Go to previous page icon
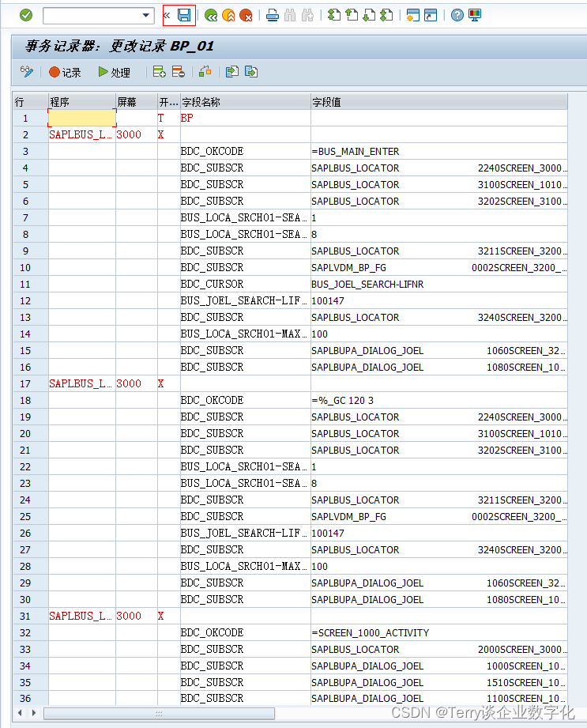587x728 pixels. [x=352, y=16]
